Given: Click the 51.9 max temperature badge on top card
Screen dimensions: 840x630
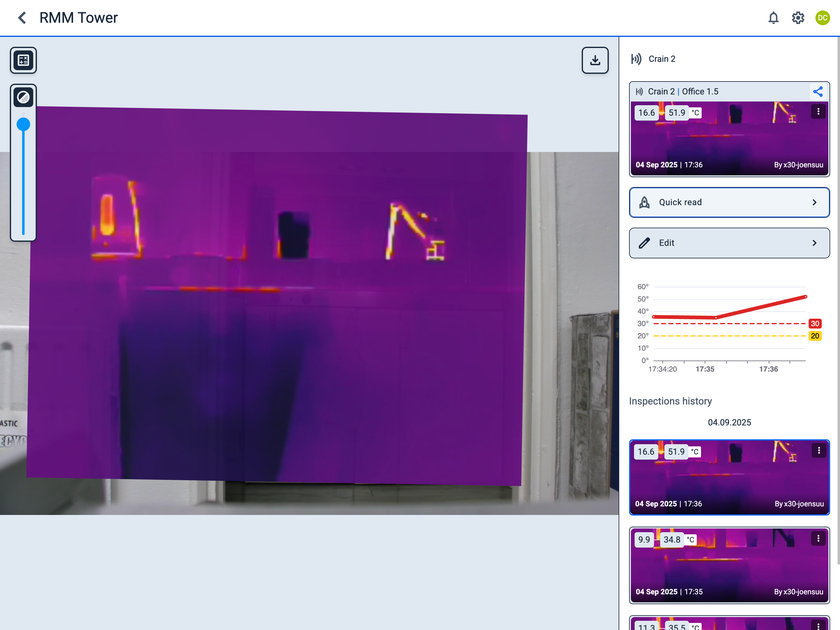Looking at the screenshot, I should [677, 113].
